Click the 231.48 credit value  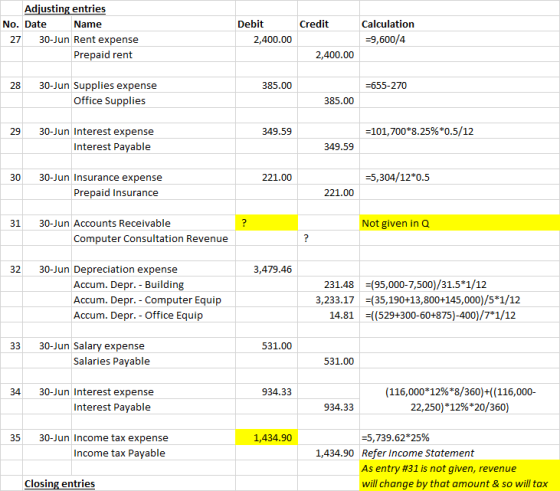pos(339,285)
